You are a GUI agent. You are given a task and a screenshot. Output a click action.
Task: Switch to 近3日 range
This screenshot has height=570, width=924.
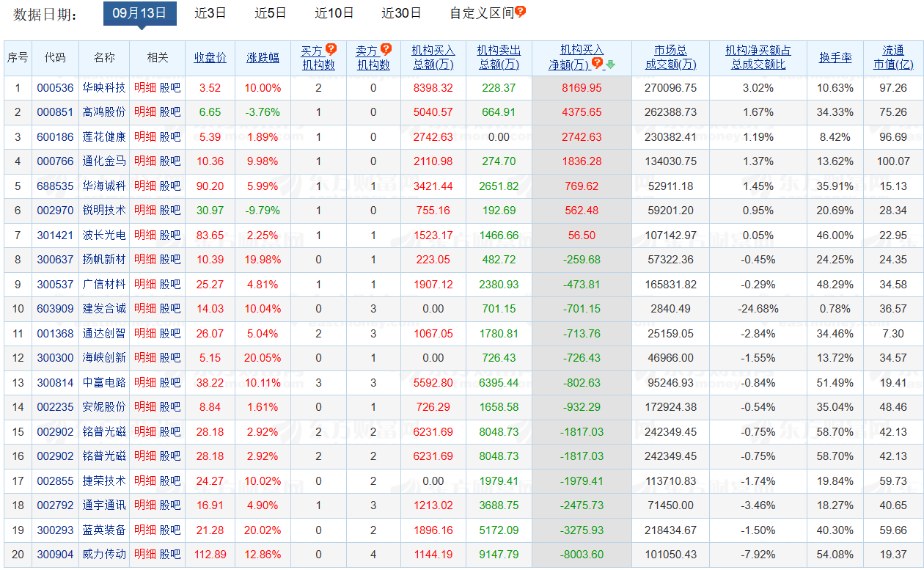(210, 12)
